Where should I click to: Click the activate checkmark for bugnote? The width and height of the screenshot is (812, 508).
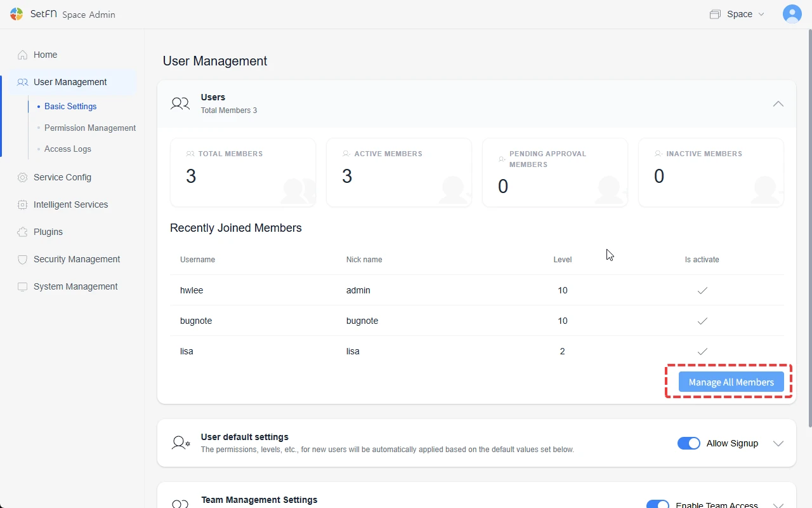click(x=702, y=321)
